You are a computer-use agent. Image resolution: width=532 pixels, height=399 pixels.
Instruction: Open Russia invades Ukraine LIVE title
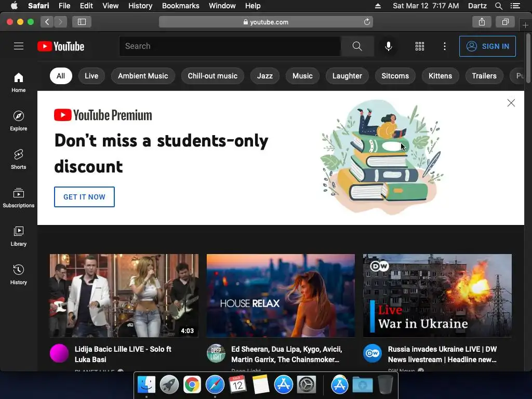443,354
